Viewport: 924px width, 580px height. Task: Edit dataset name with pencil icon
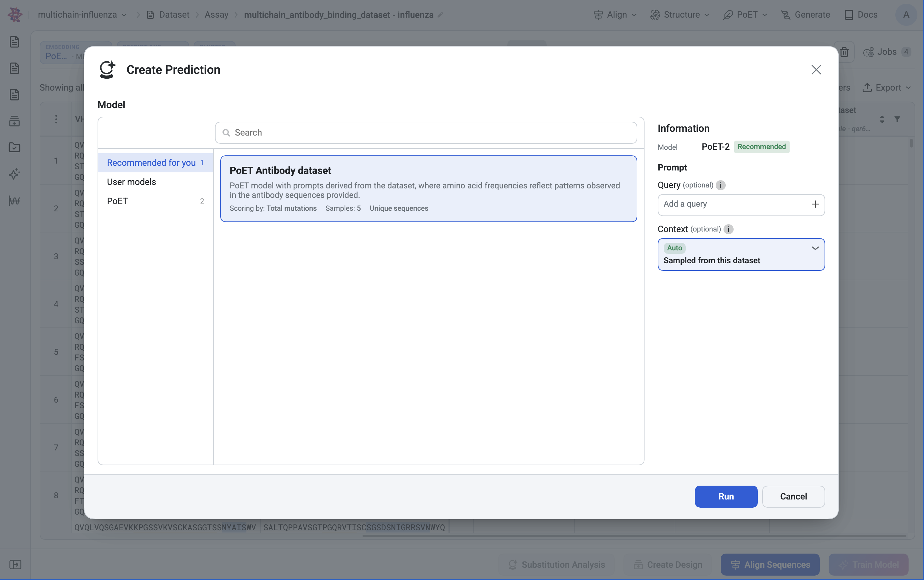[x=440, y=15]
